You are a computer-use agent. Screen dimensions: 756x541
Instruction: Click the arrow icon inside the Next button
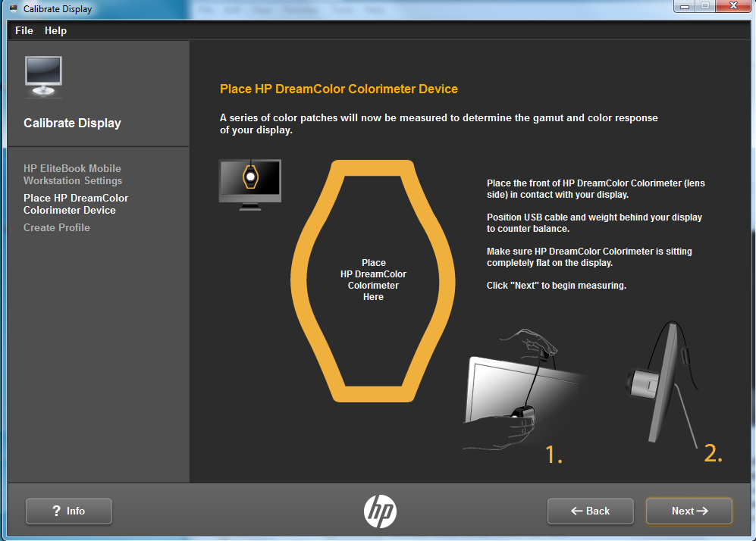(704, 511)
